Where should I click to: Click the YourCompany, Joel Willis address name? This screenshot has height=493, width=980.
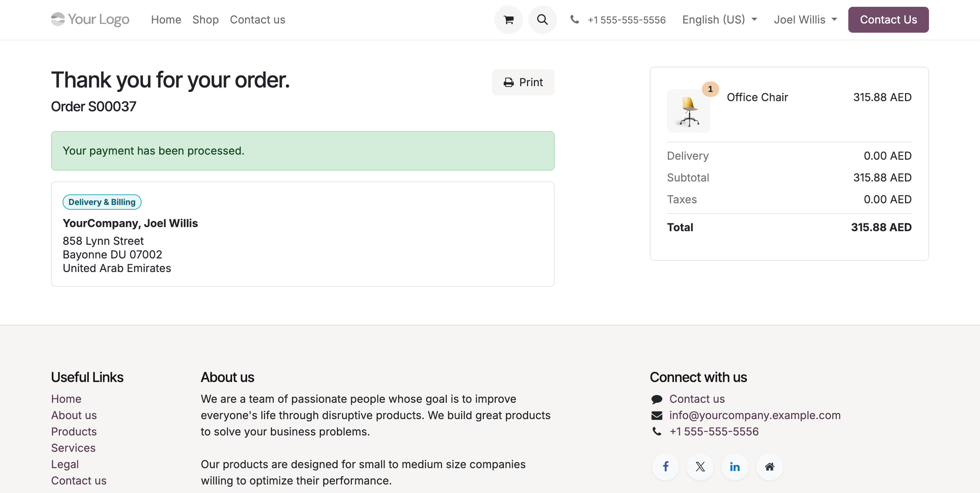pyautogui.click(x=130, y=223)
